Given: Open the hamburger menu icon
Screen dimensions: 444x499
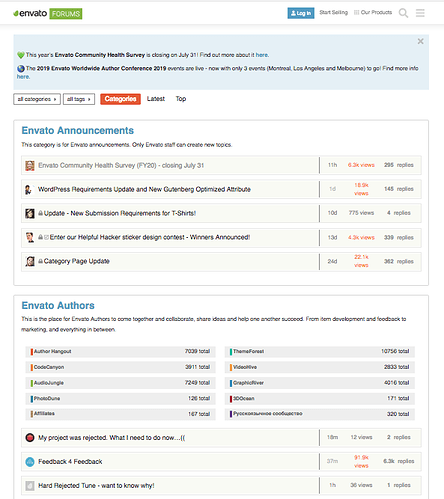Looking at the screenshot, I should point(420,13).
